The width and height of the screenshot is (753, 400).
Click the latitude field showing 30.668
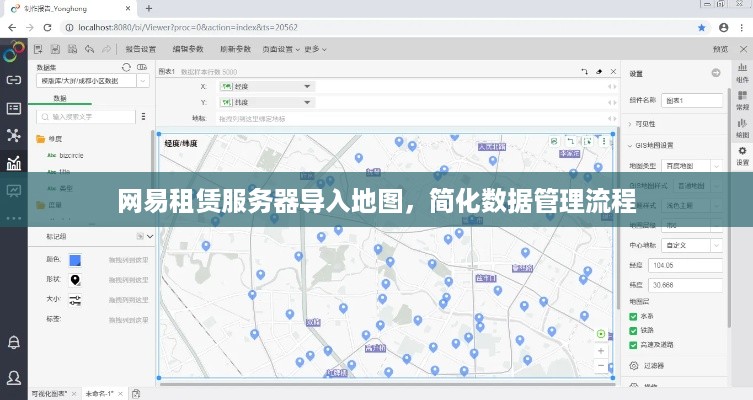pos(685,285)
